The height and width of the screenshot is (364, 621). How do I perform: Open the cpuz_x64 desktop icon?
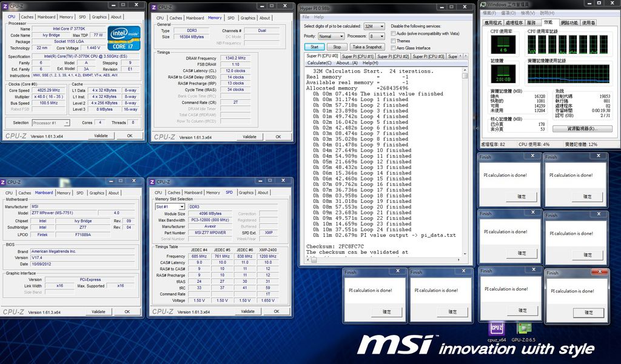pyautogui.click(x=496, y=331)
